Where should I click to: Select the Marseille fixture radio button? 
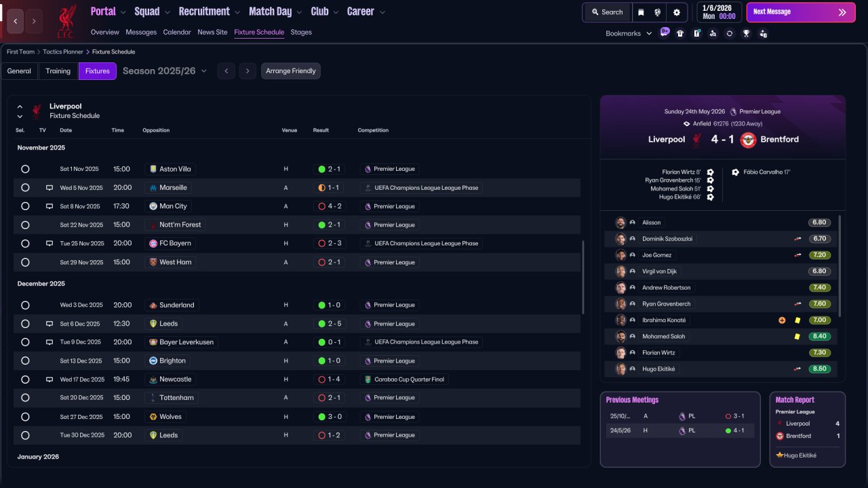tap(25, 188)
